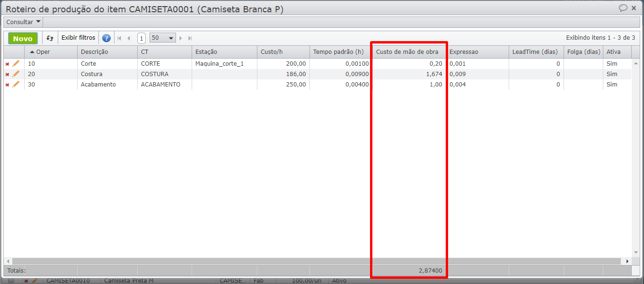Sort by the Estação column header
This screenshot has width=644, height=284.
point(224,52)
